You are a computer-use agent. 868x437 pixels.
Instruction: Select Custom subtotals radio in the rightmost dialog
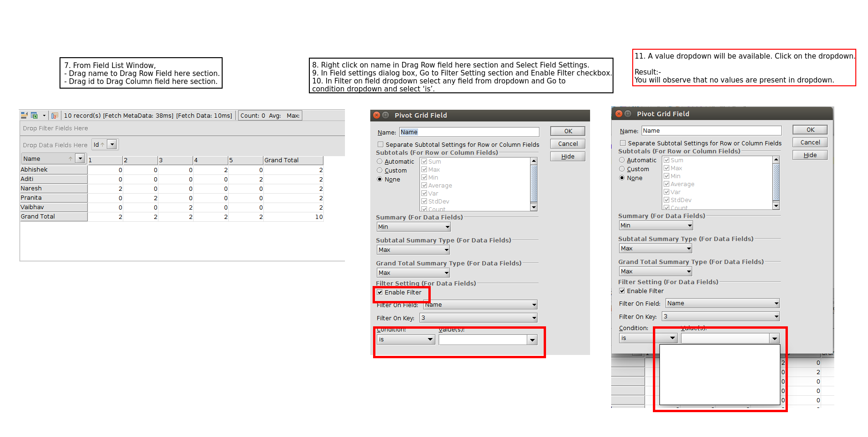pyautogui.click(x=622, y=169)
